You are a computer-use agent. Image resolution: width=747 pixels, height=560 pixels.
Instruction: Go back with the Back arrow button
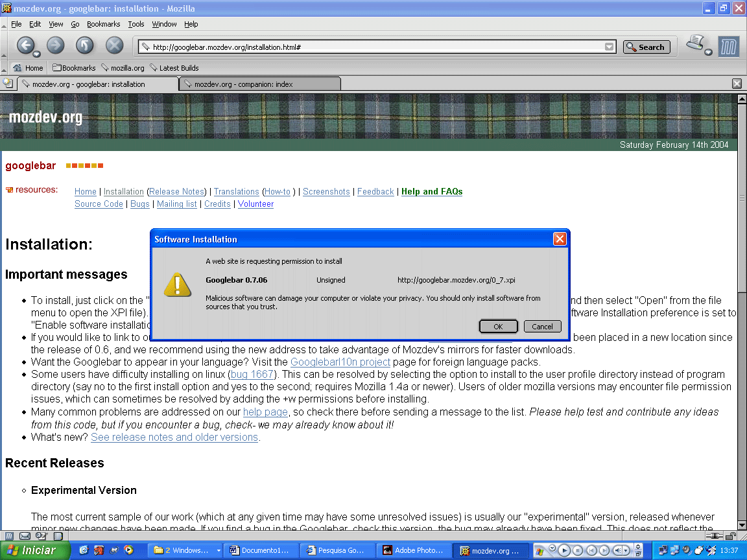pos(25,45)
